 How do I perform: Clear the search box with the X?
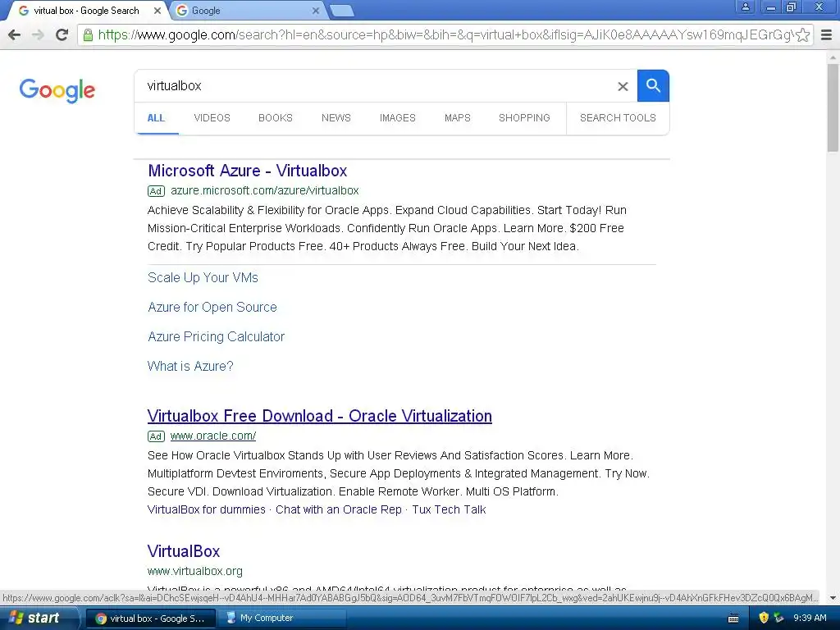623,86
